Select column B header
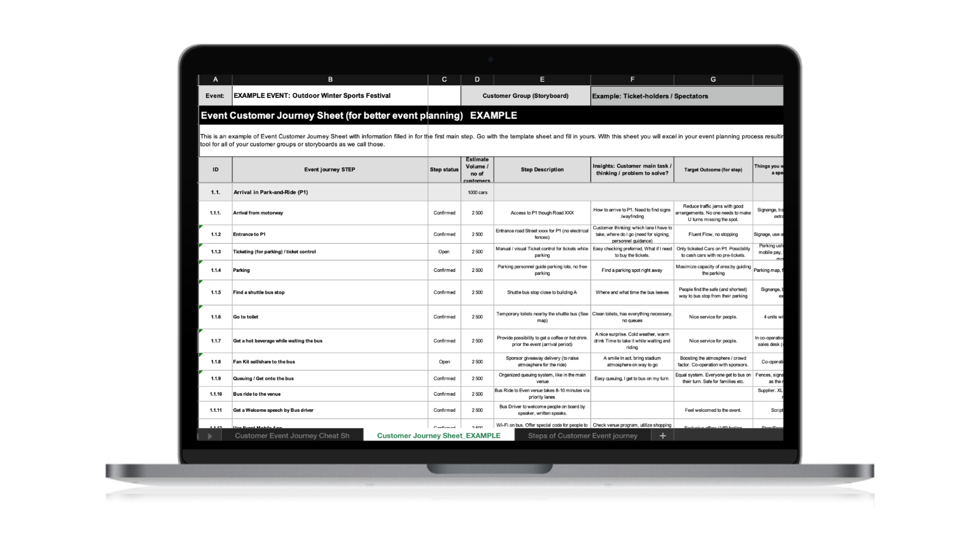Screen dimensions: 980x551 pyautogui.click(x=330, y=80)
